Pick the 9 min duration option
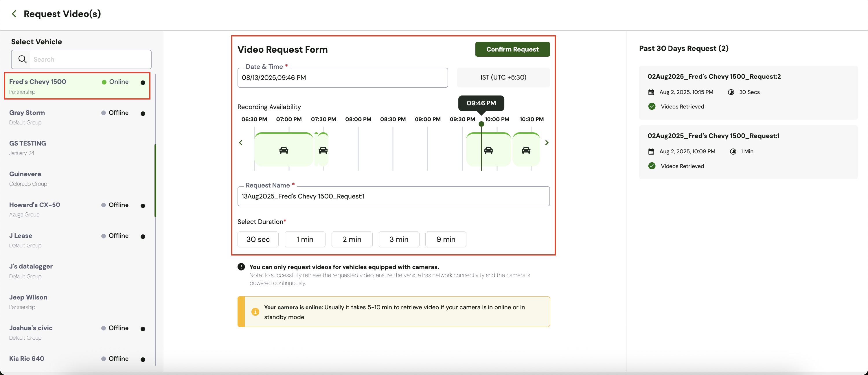This screenshot has height=375, width=868. (446, 239)
